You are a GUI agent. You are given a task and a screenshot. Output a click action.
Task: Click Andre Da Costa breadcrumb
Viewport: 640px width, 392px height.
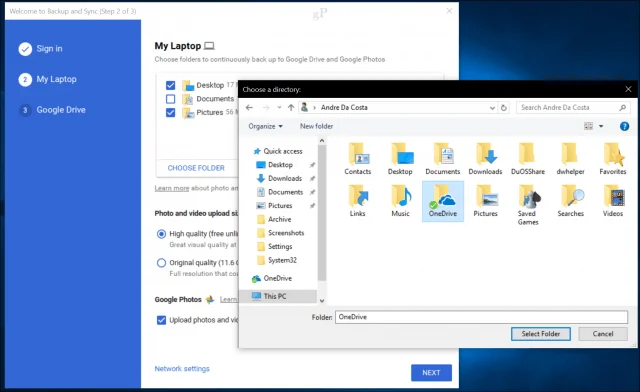coord(344,107)
